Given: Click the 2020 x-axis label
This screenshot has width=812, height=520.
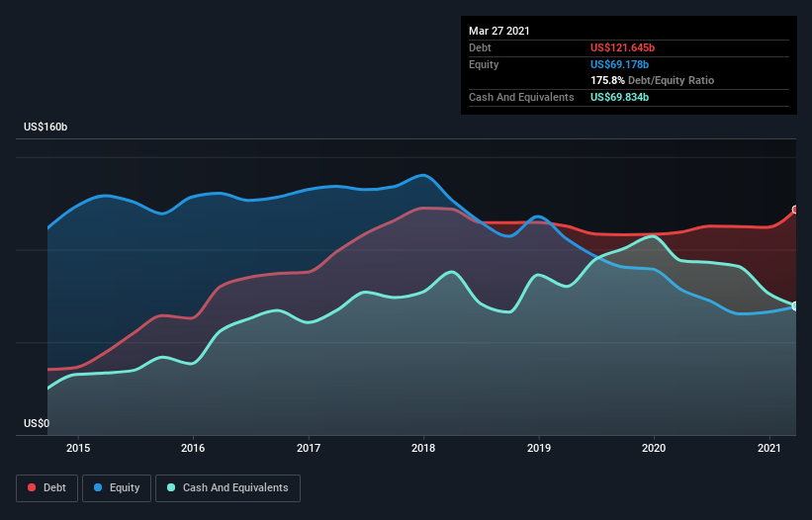Looking at the screenshot, I should coord(654,448).
